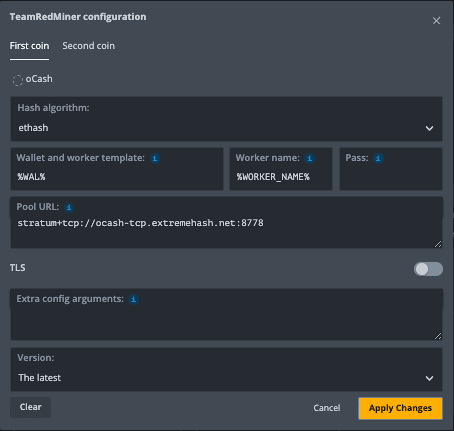Click info icon next to Pass label
Screen dimensions: 454x431
[x=378, y=158]
